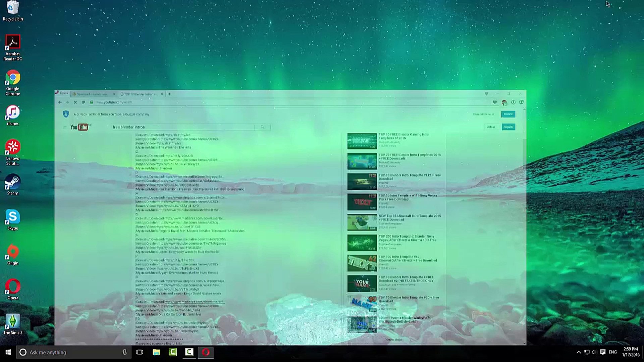Image resolution: width=644 pixels, height=362 pixels.
Task: Open the ENG language input selector
Action: 613,352
